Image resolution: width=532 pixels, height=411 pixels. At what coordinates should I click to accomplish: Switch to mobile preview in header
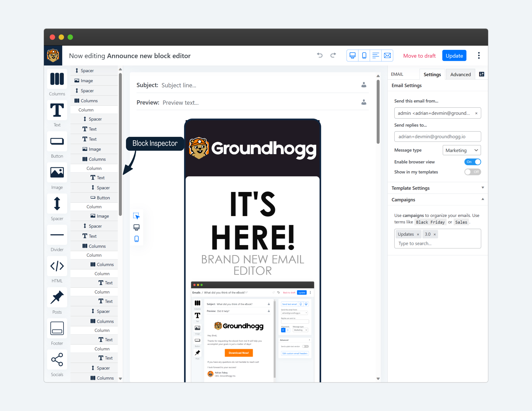coord(364,56)
